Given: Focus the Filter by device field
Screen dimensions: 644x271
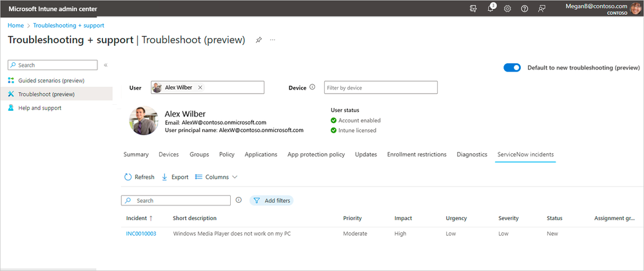Looking at the screenshot, I should [x=381, y=88].
